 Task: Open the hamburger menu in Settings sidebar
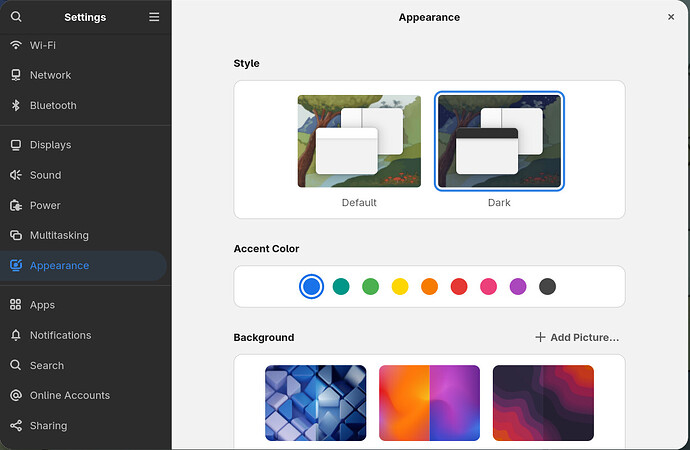point(154,17)
